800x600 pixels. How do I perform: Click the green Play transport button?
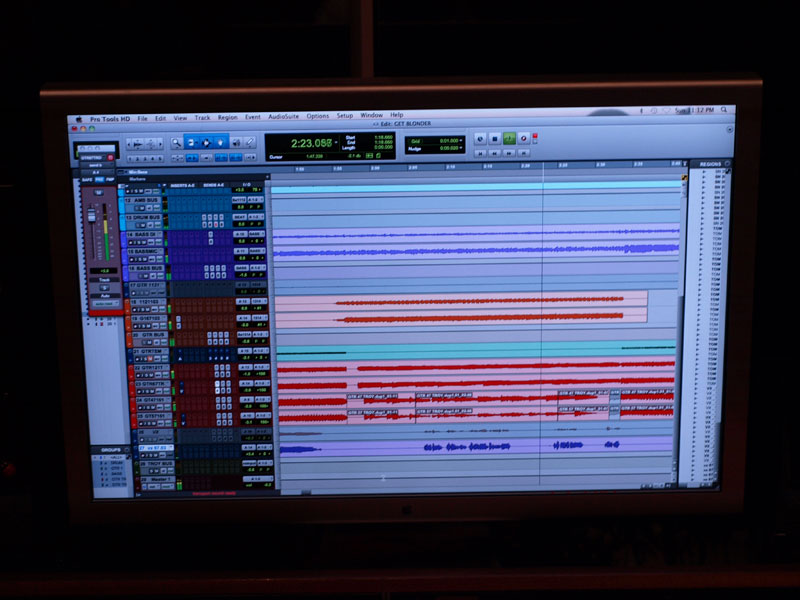coord(509,138)
